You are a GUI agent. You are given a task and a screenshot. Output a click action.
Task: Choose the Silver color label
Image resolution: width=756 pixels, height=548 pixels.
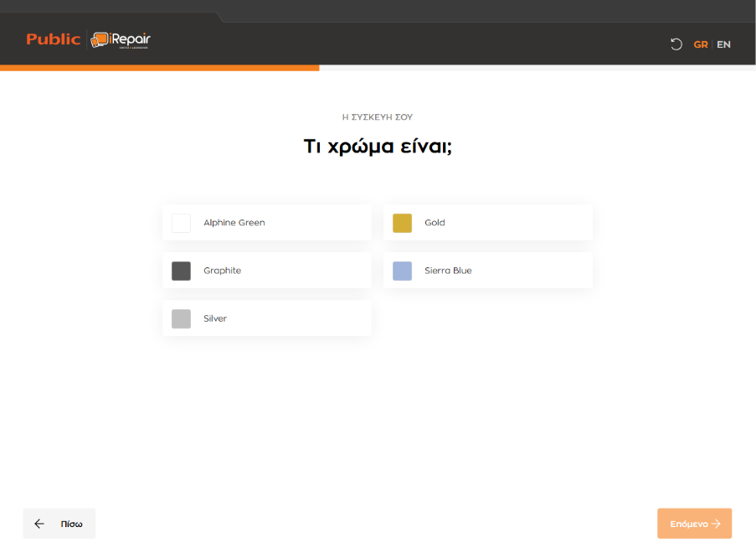coord(215,318)
